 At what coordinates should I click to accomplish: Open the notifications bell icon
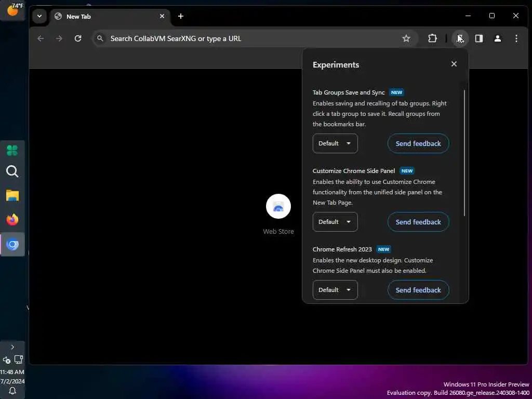[x=12, y=391]
